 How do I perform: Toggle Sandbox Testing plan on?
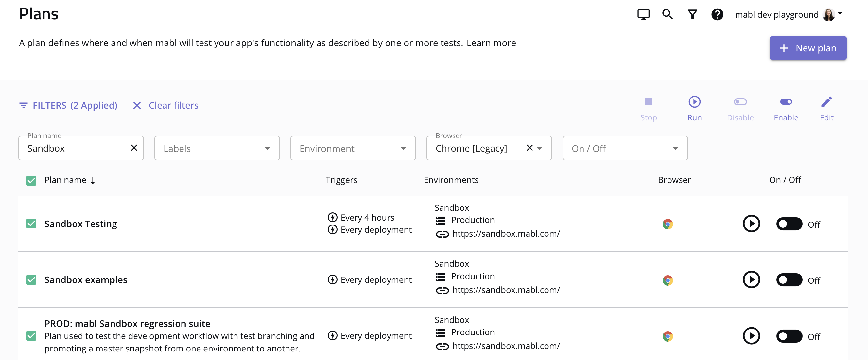click(789, 224)
